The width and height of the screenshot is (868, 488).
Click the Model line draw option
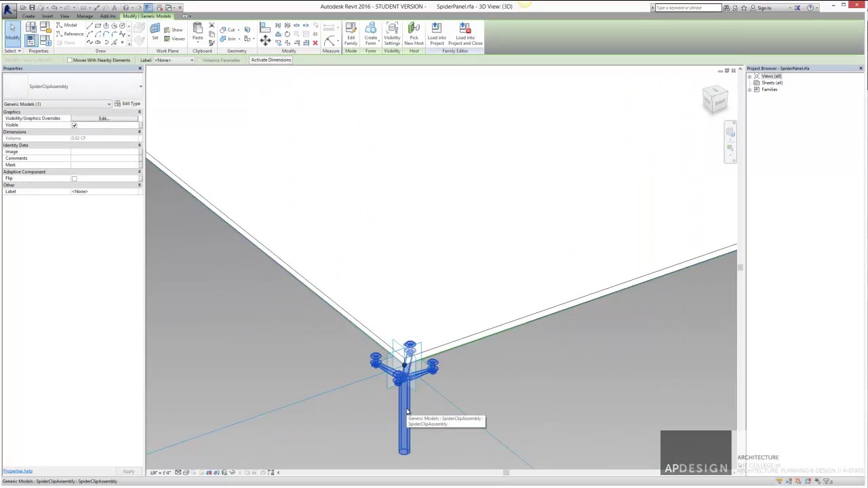(66, 25)
